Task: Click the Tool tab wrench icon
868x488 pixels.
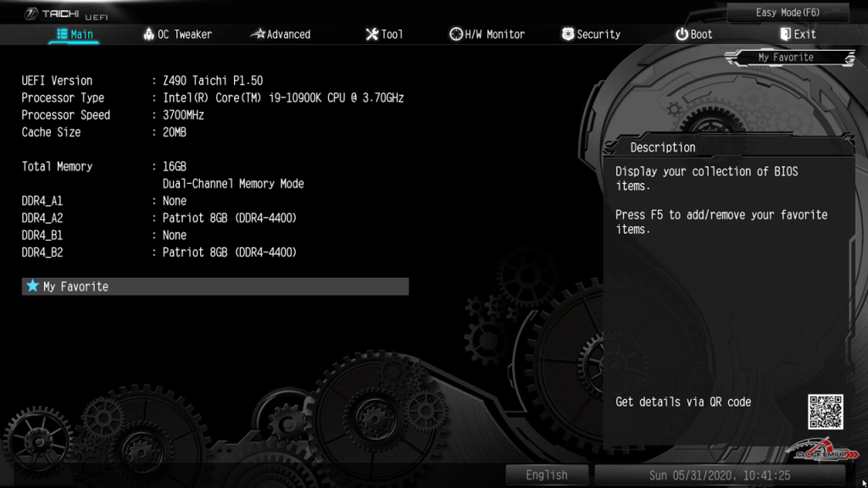Action: (x=371, y=35)
